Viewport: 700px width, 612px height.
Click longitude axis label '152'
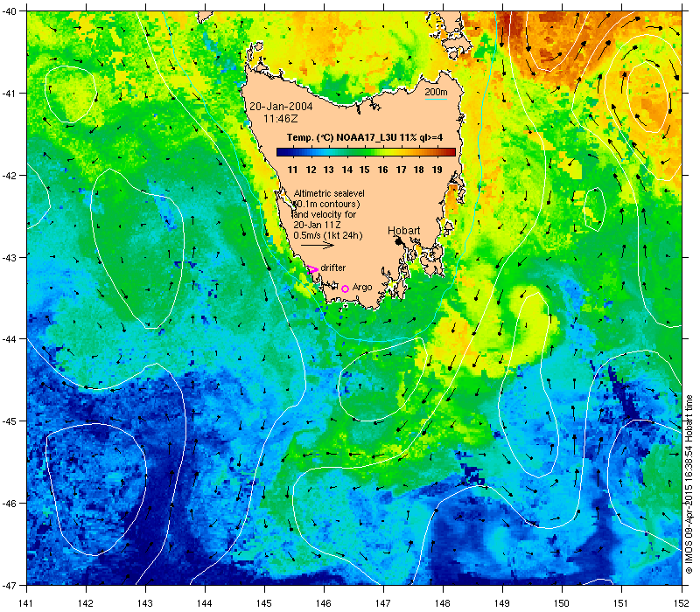[x=682, y=603]
